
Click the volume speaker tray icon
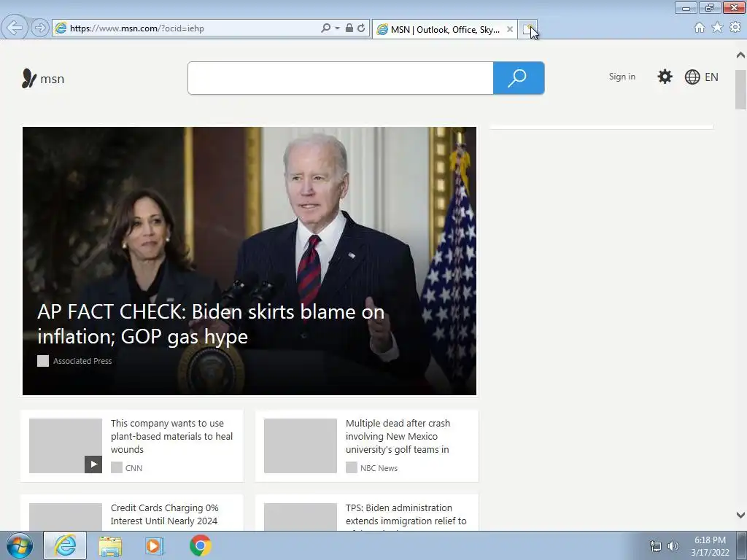(x=673, y=546)
